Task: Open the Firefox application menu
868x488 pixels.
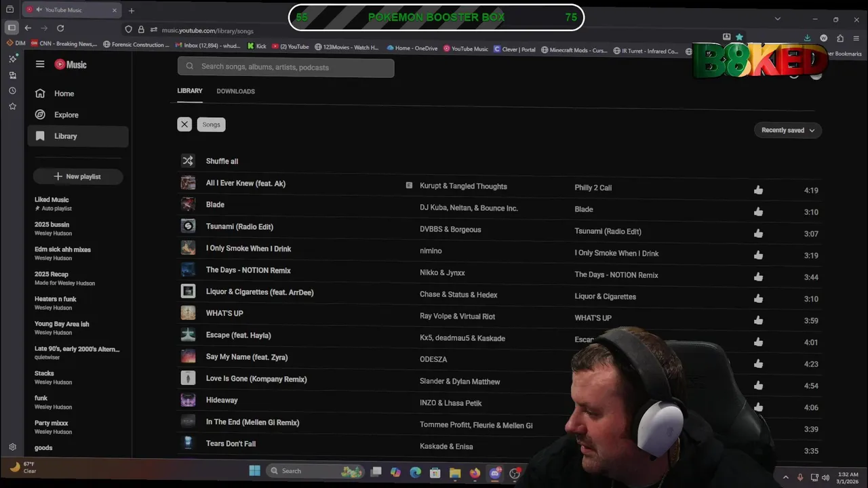Action: point(857,38)
